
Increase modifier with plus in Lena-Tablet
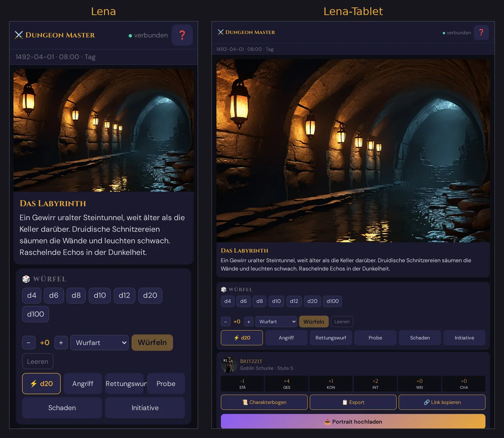(x=249, y=322)
